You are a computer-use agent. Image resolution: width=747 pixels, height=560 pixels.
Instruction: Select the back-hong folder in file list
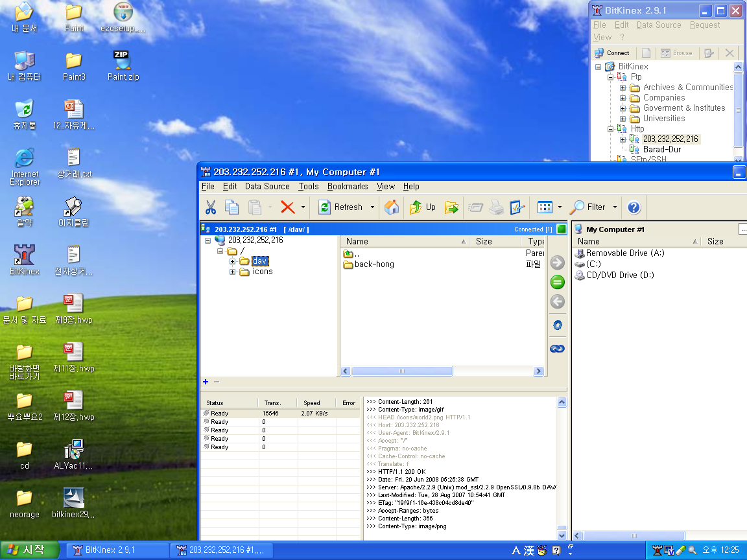(373, 264)
